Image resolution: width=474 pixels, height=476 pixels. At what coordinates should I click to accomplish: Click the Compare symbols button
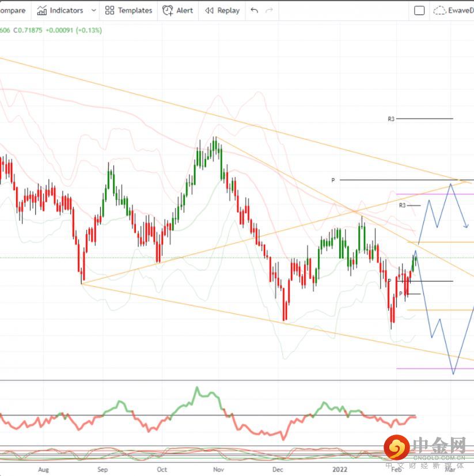point(14,10)
